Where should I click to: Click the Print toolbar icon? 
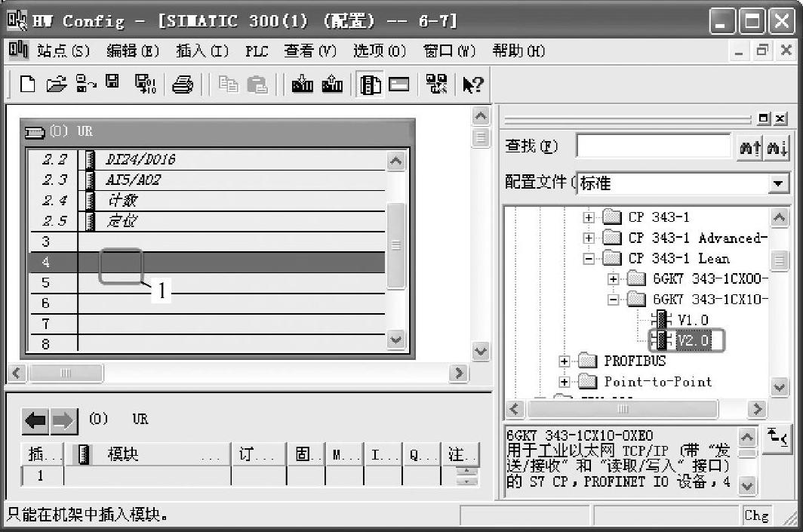[x=182, y=85]
